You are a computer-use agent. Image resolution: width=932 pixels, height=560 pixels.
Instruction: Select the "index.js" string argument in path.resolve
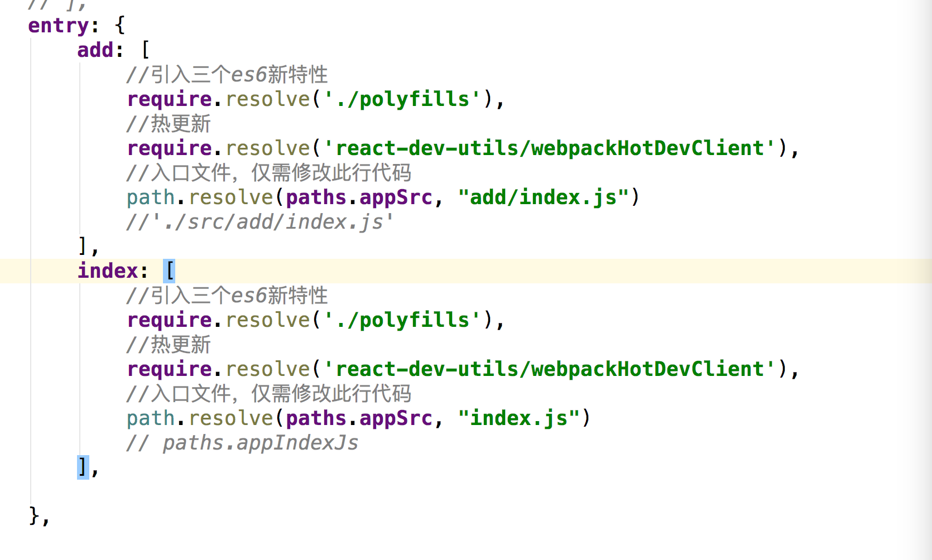(519, 418)
